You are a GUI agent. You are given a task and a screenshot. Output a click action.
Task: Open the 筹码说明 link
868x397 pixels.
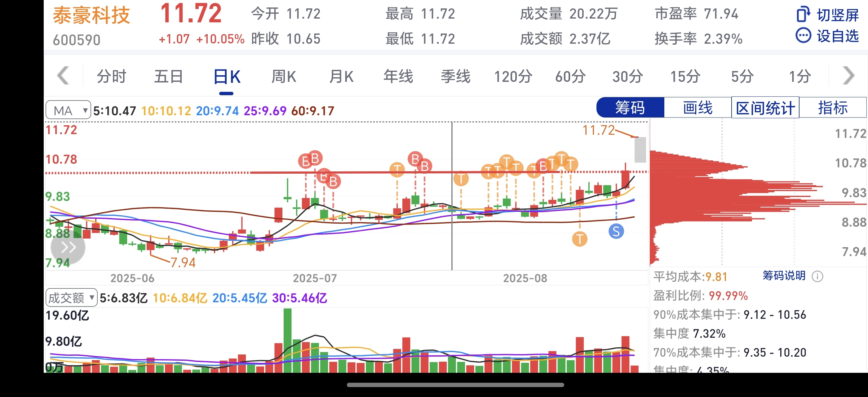[784, 276]
